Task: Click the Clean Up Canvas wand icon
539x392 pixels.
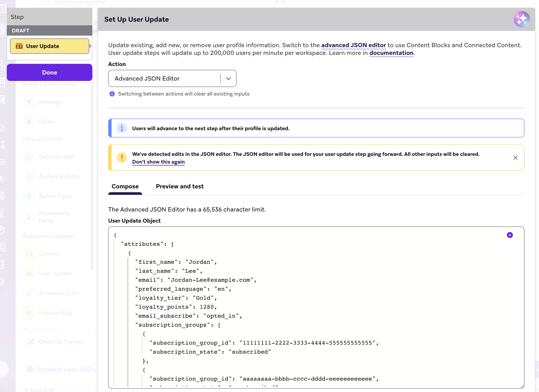Action: click(31, 342)
